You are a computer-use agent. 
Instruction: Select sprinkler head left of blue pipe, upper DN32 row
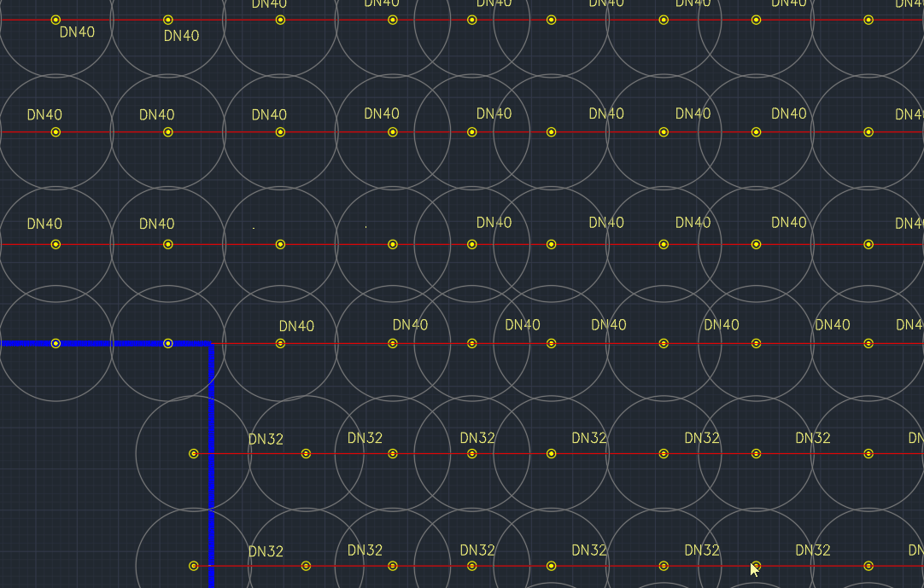pos(193,454)
